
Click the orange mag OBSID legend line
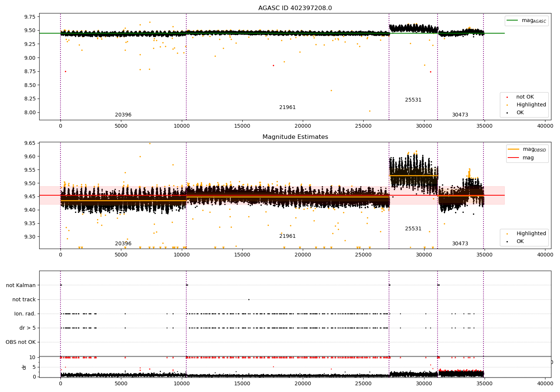click(x=514, y=149)
